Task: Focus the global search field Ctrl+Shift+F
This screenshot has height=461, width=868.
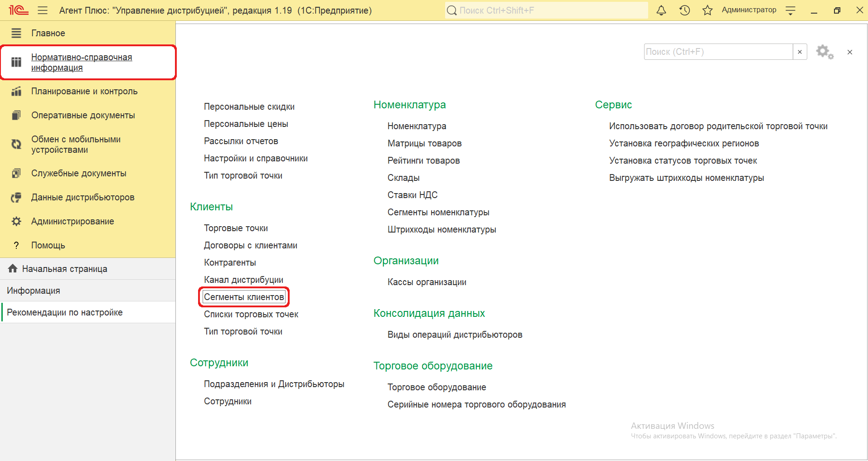Action: (546, 10)
